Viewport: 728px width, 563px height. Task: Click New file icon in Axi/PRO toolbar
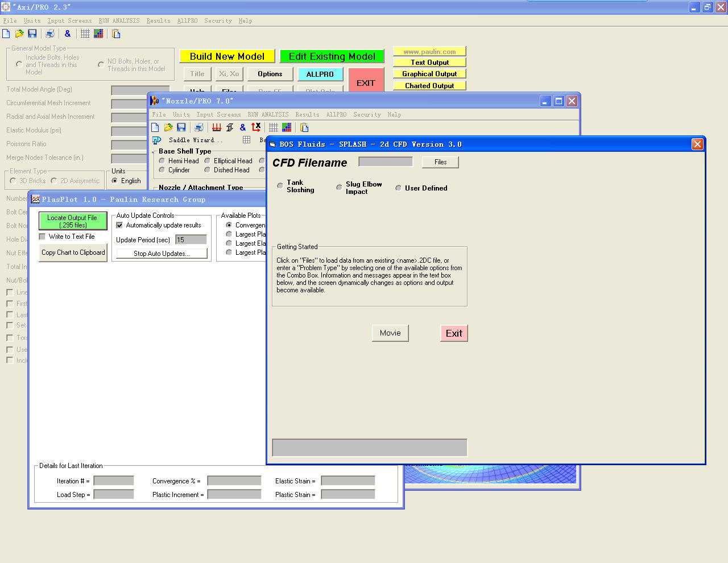pos(6,34)
